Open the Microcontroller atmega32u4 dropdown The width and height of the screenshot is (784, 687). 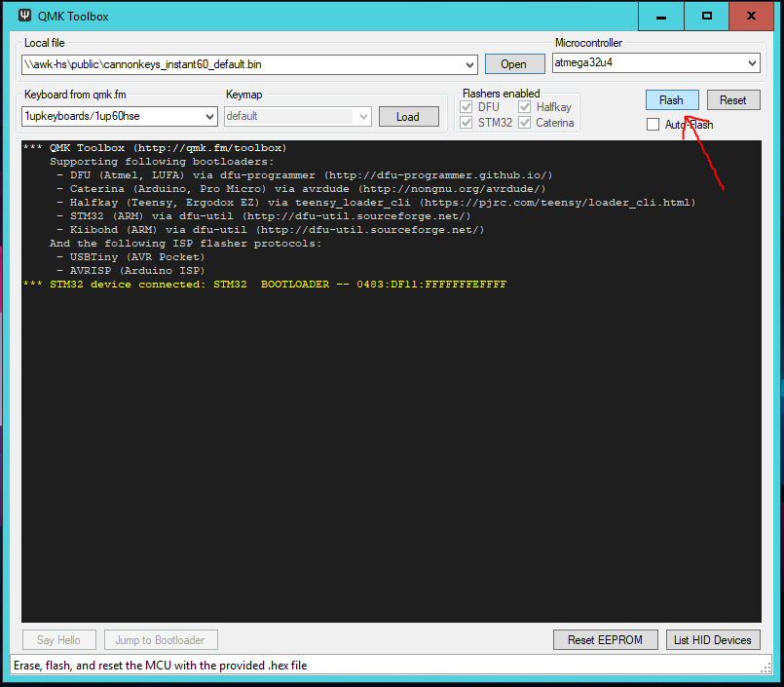tap(752, 63)
